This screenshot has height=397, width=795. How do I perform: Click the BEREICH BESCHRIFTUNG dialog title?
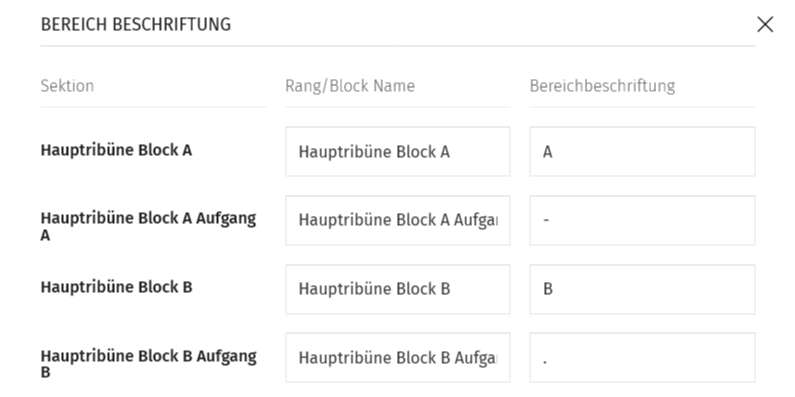click(135, 24)
